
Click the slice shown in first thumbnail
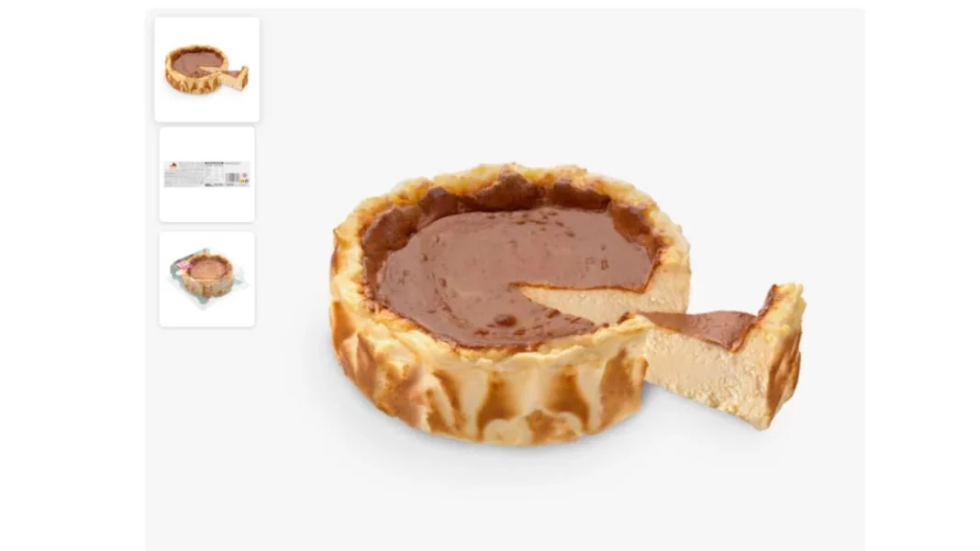coord(233,77)
